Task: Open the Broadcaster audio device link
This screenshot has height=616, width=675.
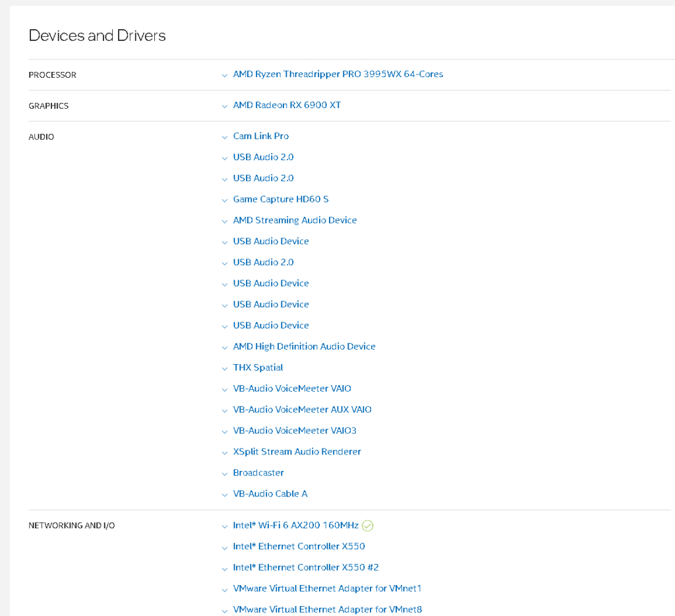Action: point(258,473)
